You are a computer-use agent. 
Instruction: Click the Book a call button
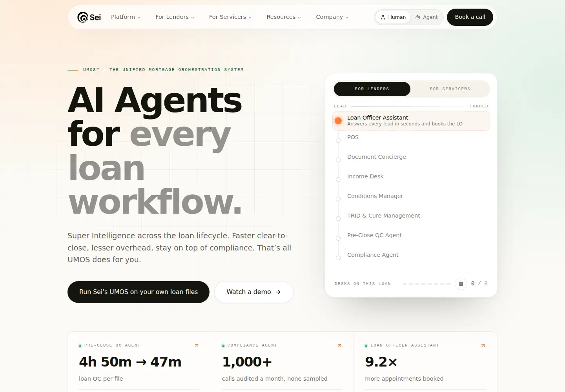point(470,17)
